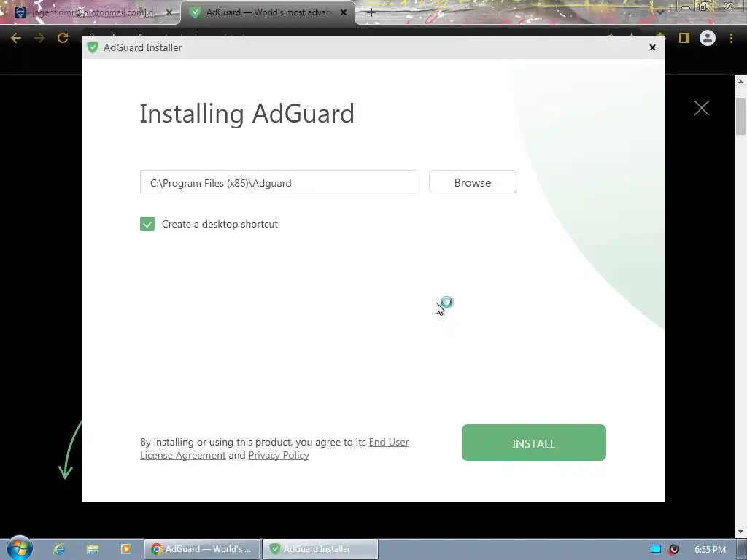747x560 pixels.
Task: Open the End User License Agreement link
Action: 274,448
